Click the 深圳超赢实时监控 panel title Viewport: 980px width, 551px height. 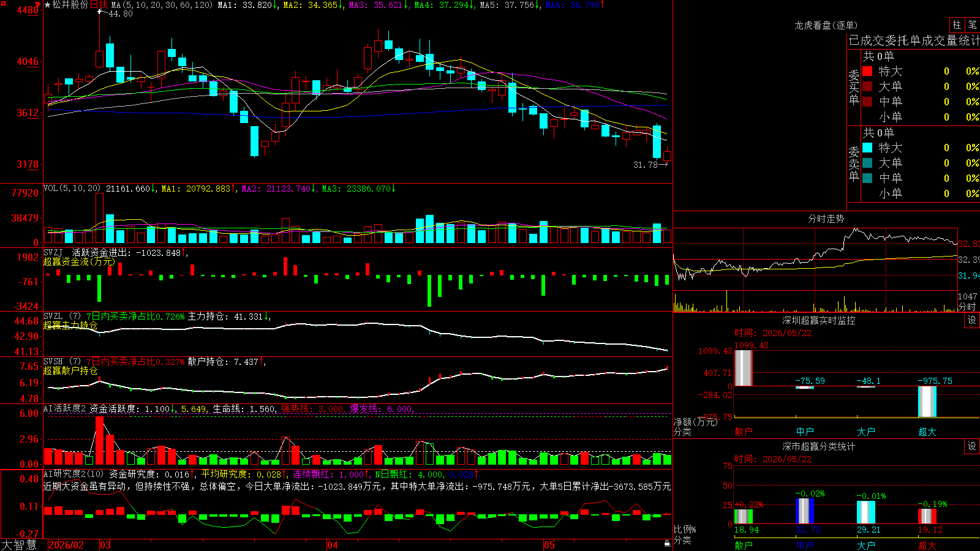[x=818, y=320]
